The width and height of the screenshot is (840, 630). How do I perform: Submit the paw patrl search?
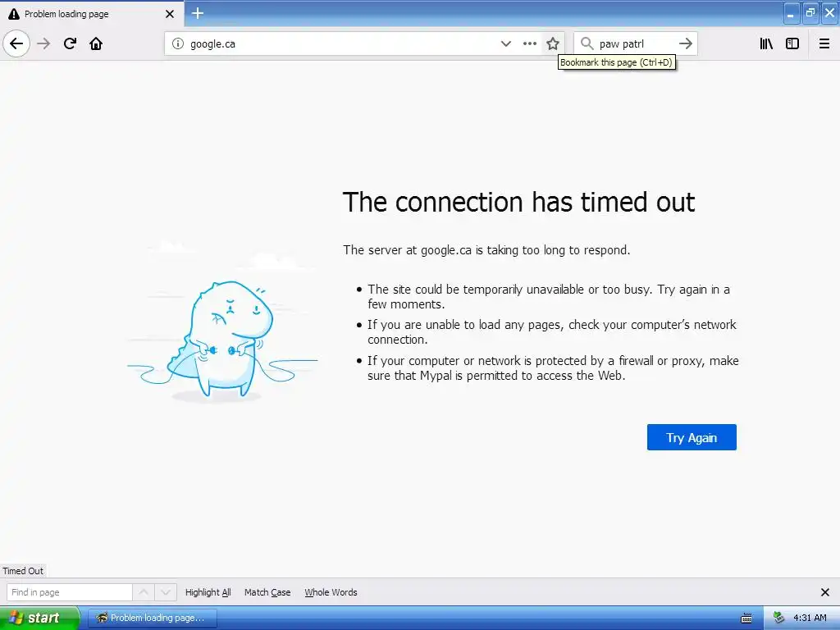click(x=686, y=43)
